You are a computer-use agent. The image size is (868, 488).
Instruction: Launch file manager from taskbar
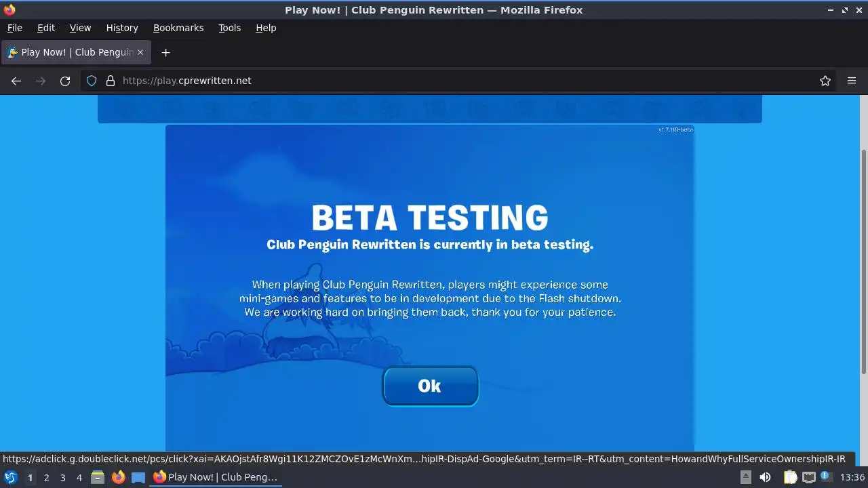(x=98, y=477)
